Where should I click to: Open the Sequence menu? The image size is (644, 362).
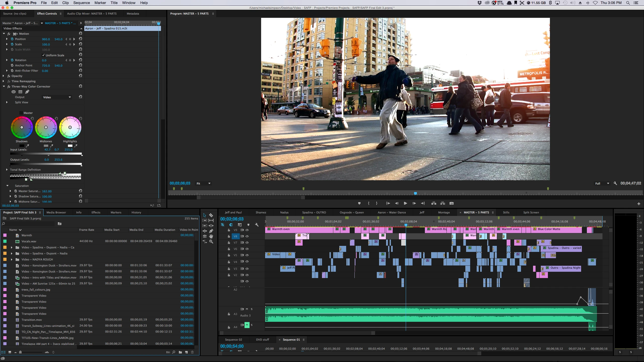tap(82, 3)
